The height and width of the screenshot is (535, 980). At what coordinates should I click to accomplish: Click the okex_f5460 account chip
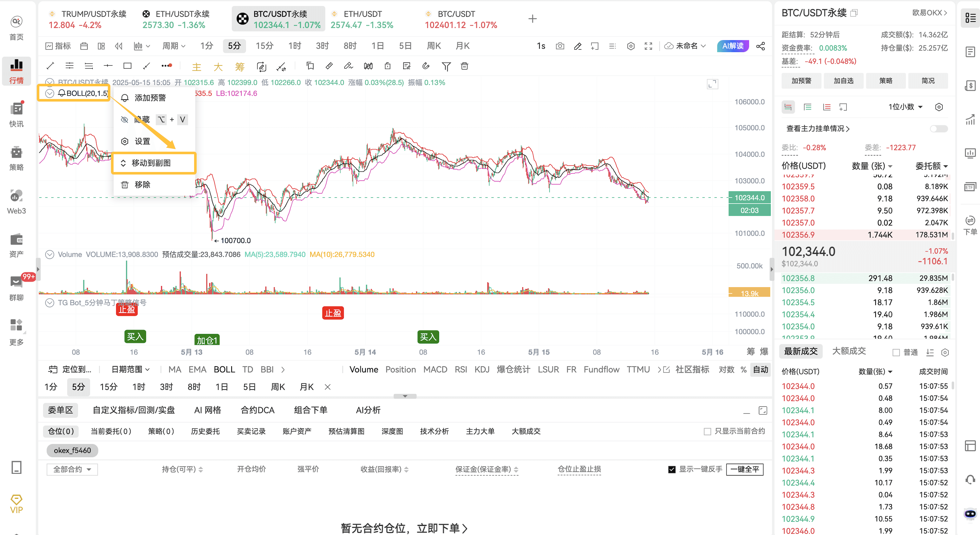coord(72,451)
